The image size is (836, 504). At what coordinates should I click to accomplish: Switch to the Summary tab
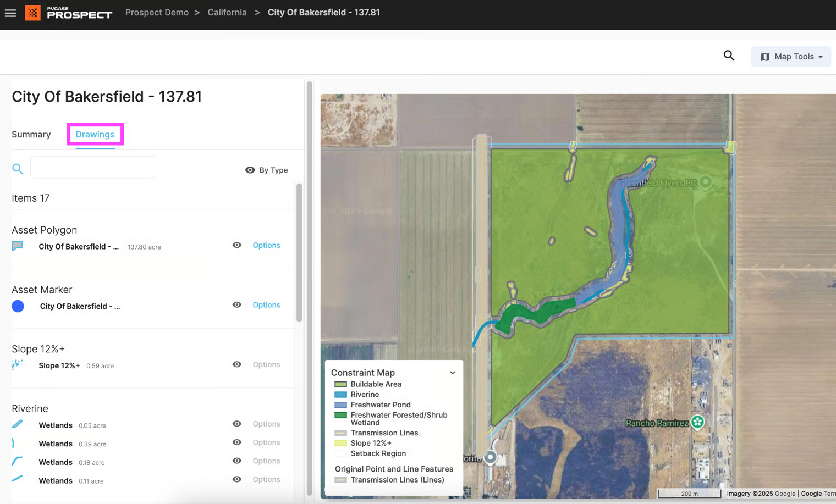[x=31, y=134]
